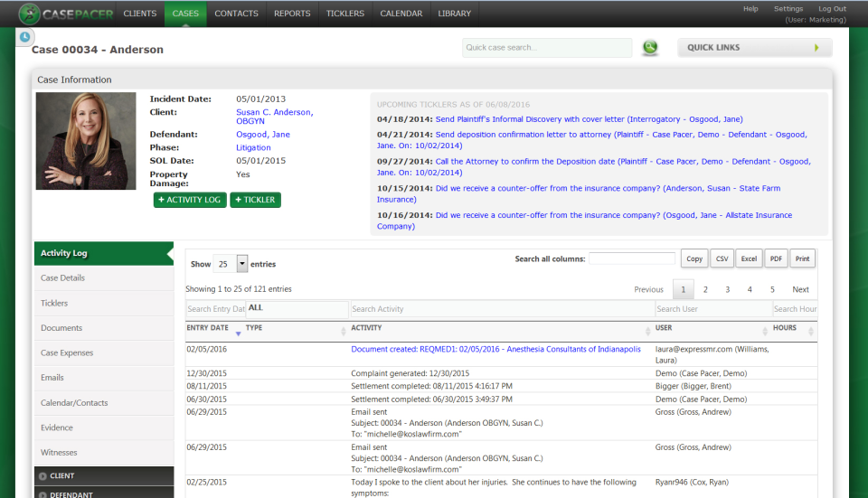
Task: Go to page 3 of entries
Action: click(727, 289)
